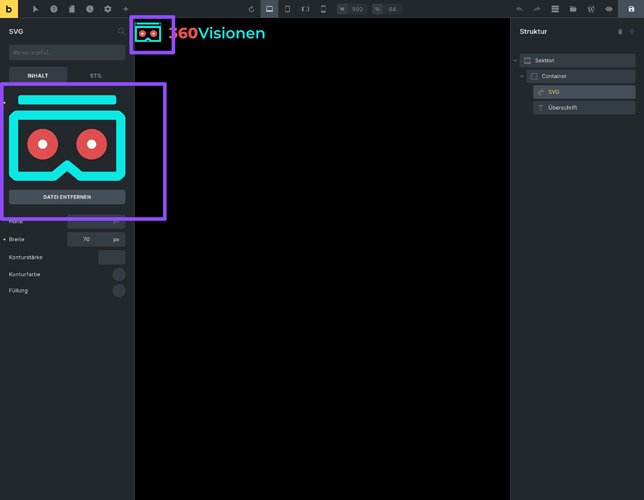Click the Konturstärke input field
644x500 pixels.
click(112, 257)
